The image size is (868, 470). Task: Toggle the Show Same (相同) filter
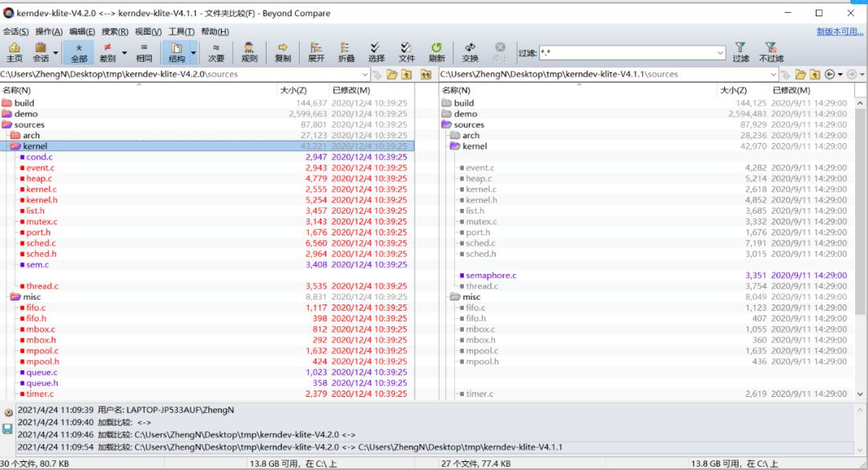[144, 52]
